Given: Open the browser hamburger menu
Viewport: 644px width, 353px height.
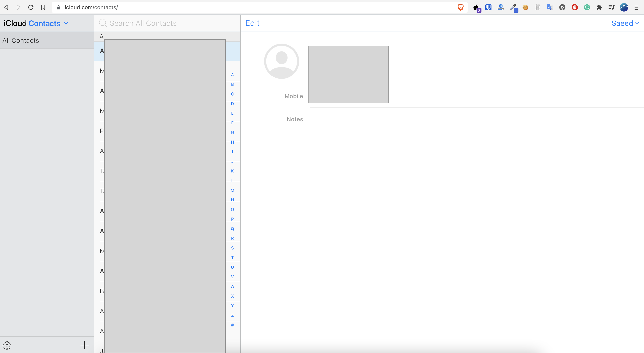Looking at the screenshot, I should coord(636,7).
